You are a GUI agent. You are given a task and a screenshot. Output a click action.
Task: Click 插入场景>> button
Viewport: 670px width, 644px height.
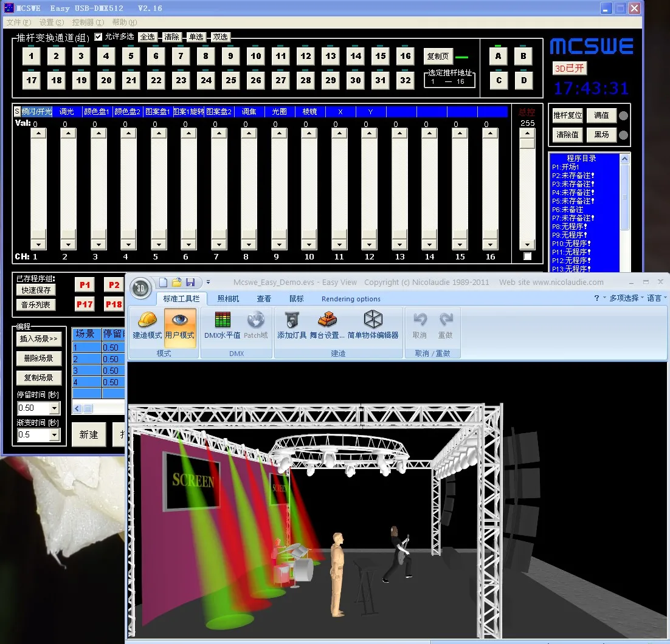point(38,339)
